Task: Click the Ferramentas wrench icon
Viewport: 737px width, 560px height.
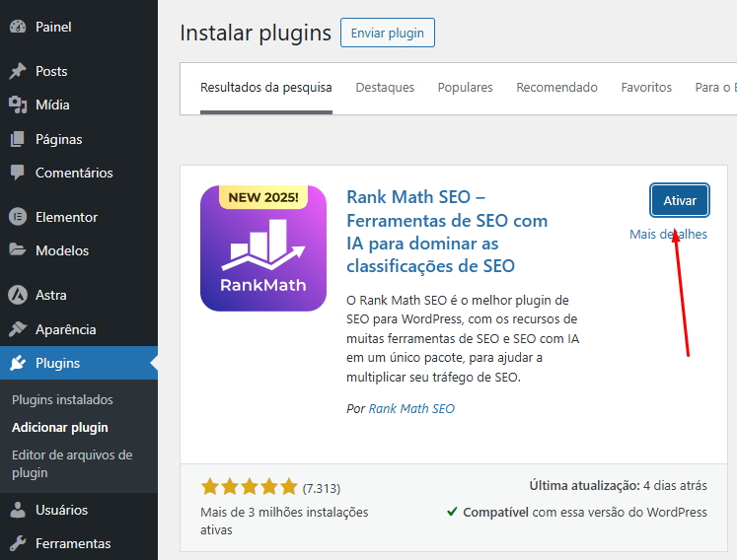Action: pos(18,543)
